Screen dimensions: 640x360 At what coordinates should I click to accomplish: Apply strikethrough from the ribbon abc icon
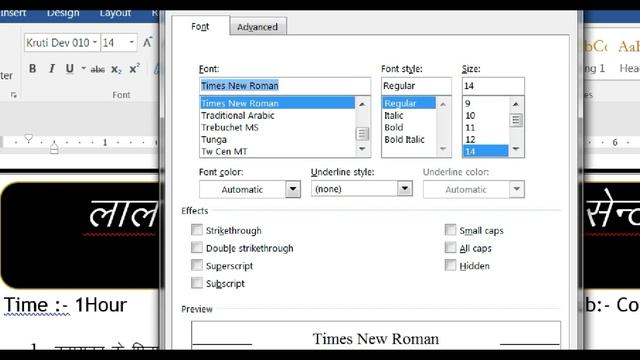[x=97, y=69]
